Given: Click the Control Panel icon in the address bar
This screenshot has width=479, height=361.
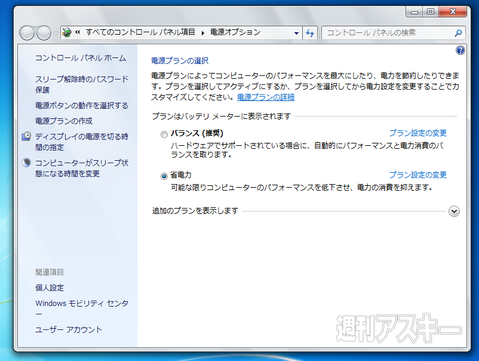Looking at the screenshot, I should (67, 33).
